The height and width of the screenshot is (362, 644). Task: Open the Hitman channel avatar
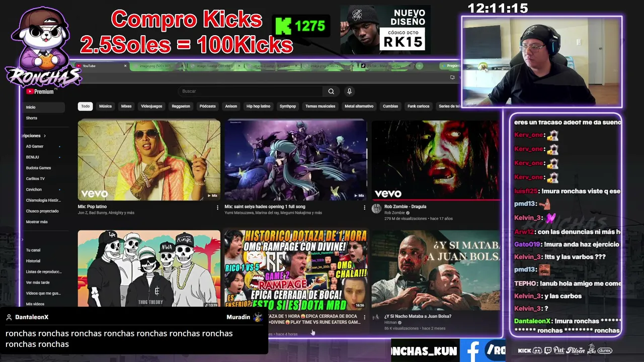[375, 317]
